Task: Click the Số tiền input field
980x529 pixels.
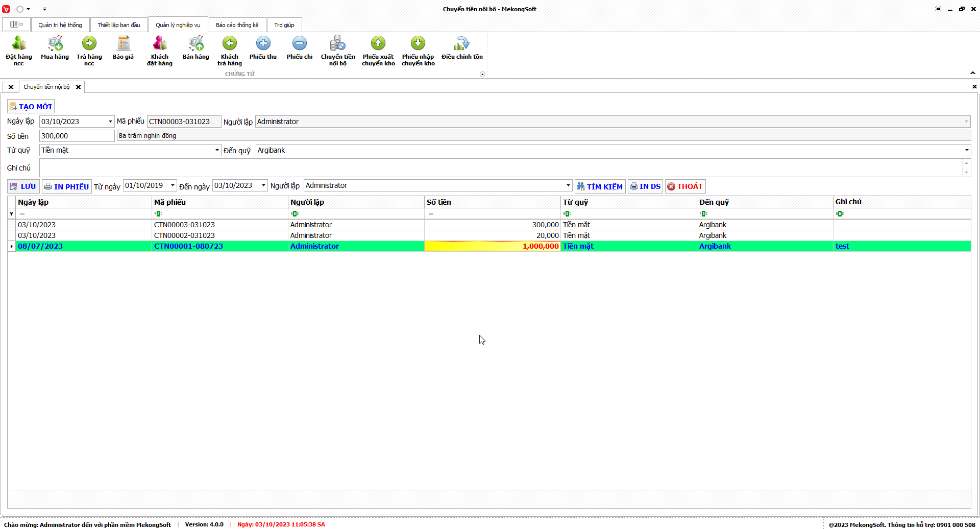Action: pyautogui.click(x=77, y=136)
